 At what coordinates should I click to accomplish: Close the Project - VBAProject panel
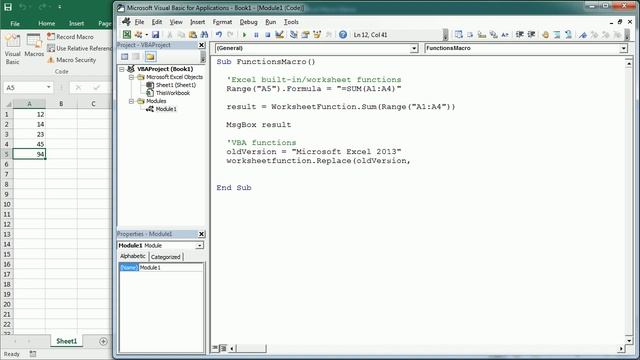tap(201, 45)
